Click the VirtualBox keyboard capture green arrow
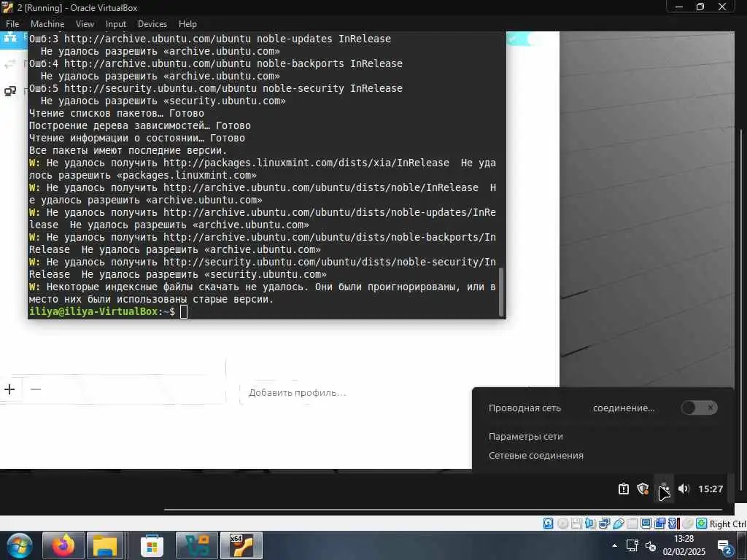The height and width of the screenshot is (560, 747). 701,524
